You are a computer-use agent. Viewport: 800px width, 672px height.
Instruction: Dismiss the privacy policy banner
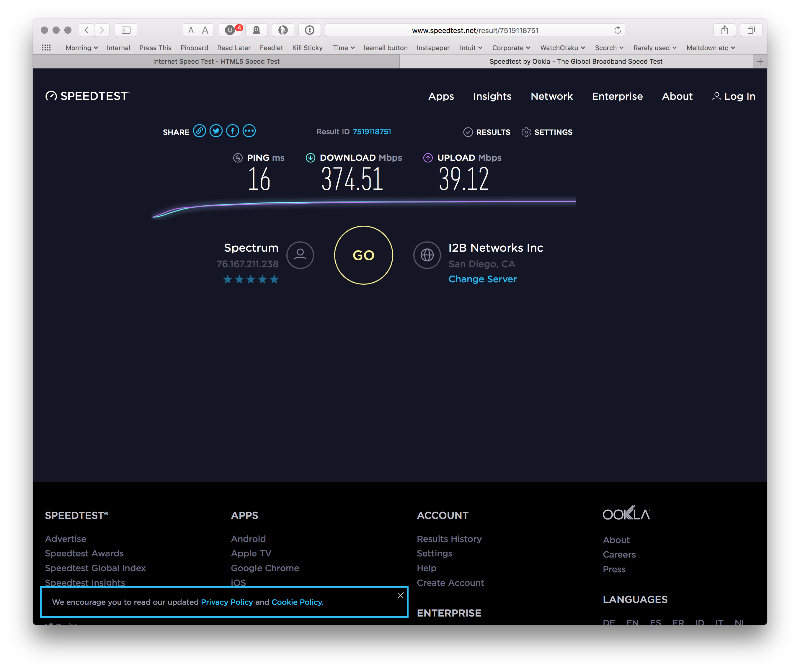coord(401,595)
